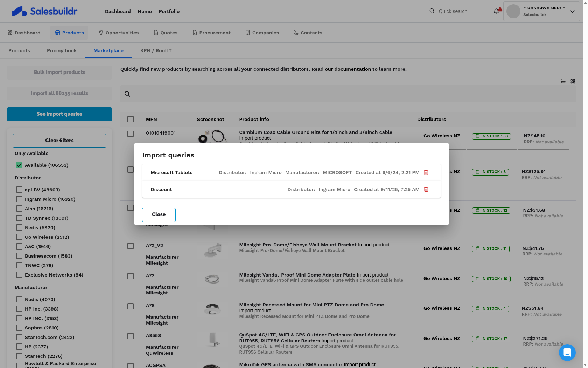Screen dimensions: 588x368
Task: Select the KPN / RoutIT tab
Action: point(156,50)
